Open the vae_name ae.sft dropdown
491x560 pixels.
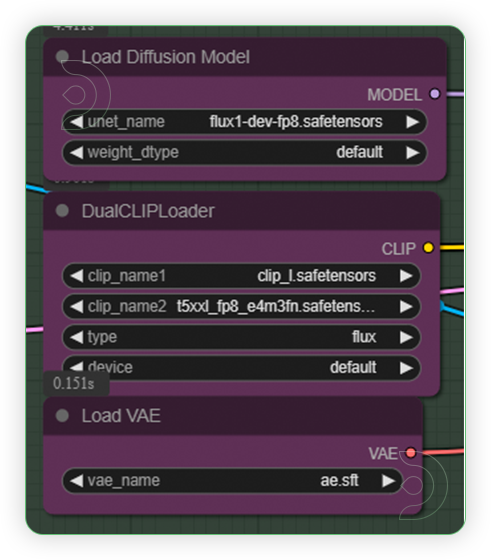[232, 481]
